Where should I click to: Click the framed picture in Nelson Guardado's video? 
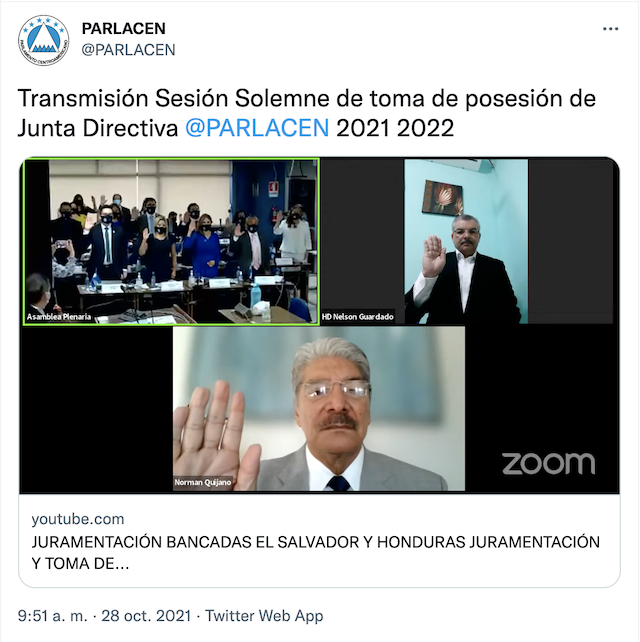tap(442, 197)
